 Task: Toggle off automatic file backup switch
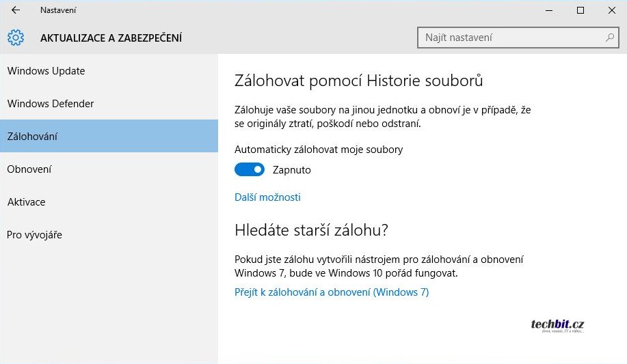point(250,169)
